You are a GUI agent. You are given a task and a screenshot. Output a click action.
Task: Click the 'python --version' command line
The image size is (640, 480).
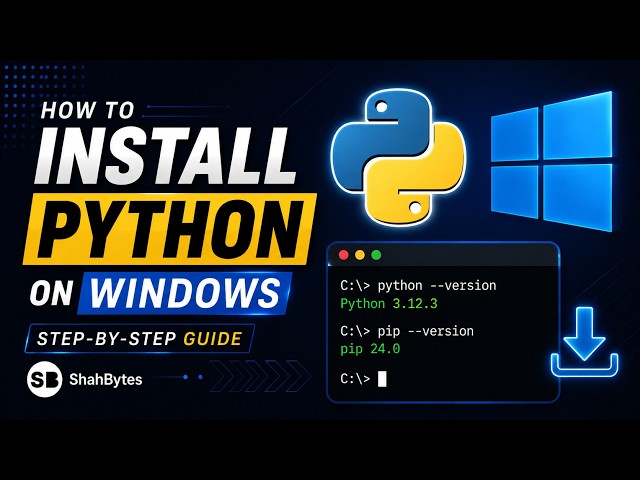pos(418,285)
